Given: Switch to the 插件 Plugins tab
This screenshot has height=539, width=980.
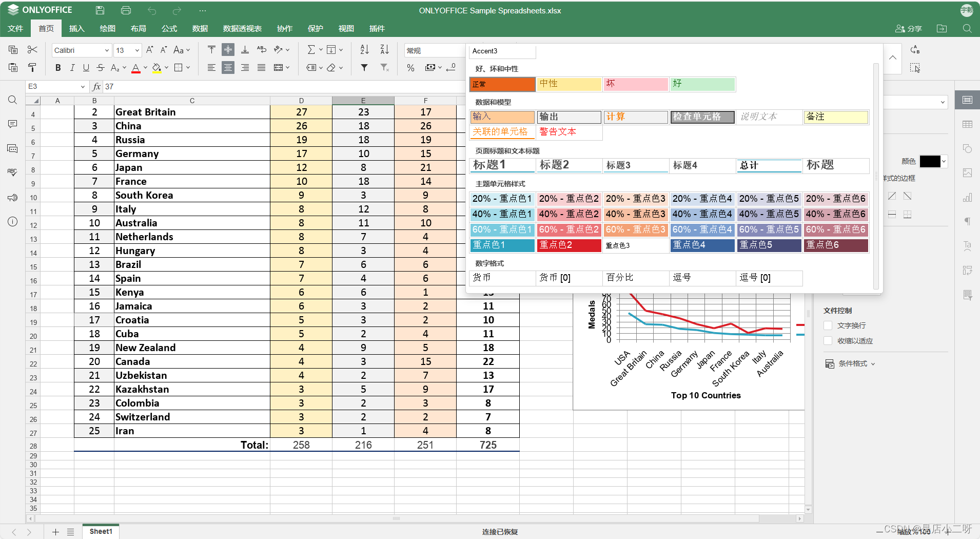Looking at the screenshot, I should coord(377,29).
